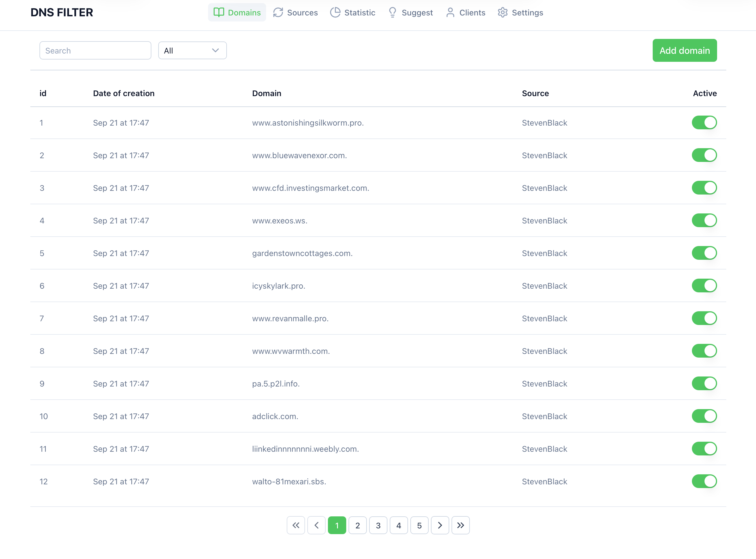Click the Domain column header
Viewport: 756px width, 559px height.
[x=267, y=93]
